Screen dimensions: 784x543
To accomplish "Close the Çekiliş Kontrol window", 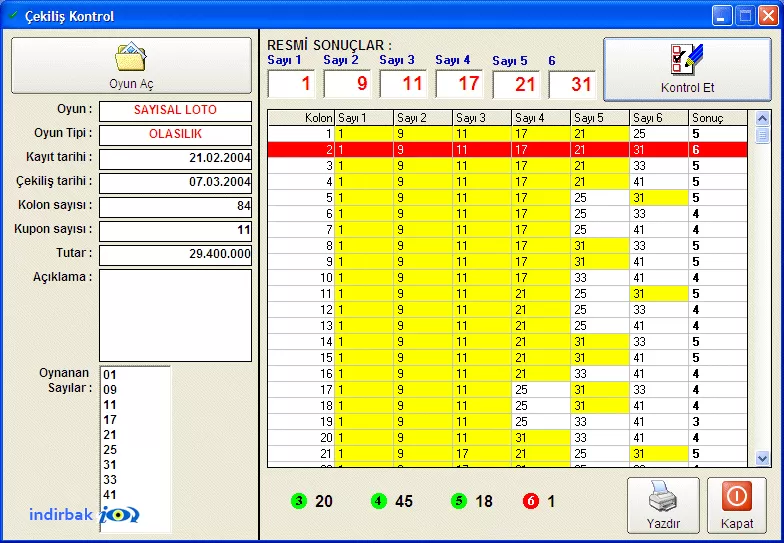I will 768,16.
